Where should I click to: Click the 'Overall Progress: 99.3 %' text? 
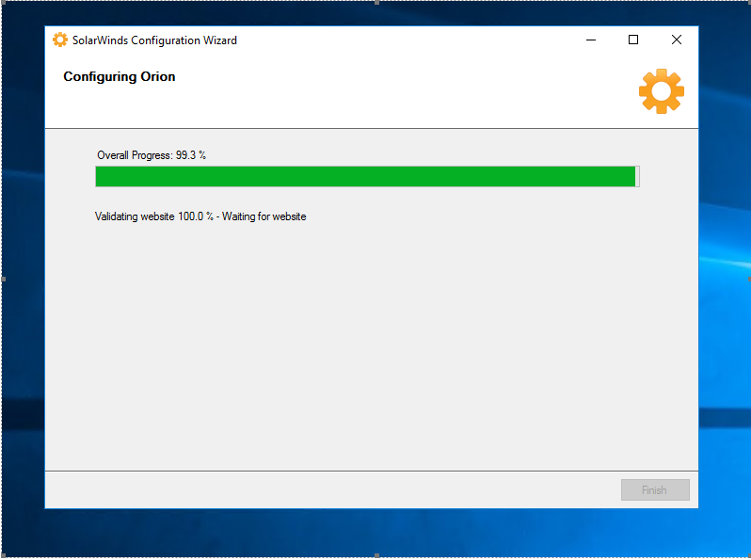pyautogui.click(x=152, y=155)
